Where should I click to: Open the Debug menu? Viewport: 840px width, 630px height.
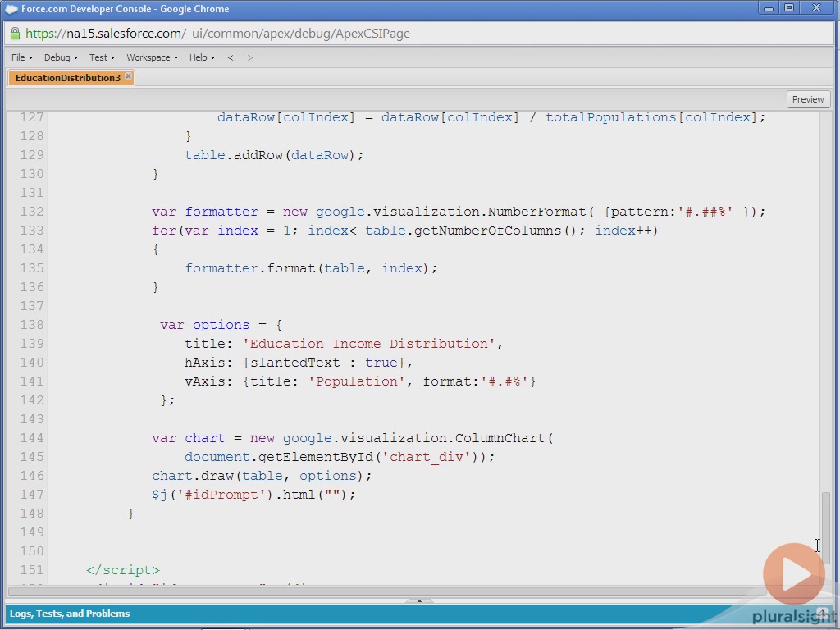coord(61,57)
